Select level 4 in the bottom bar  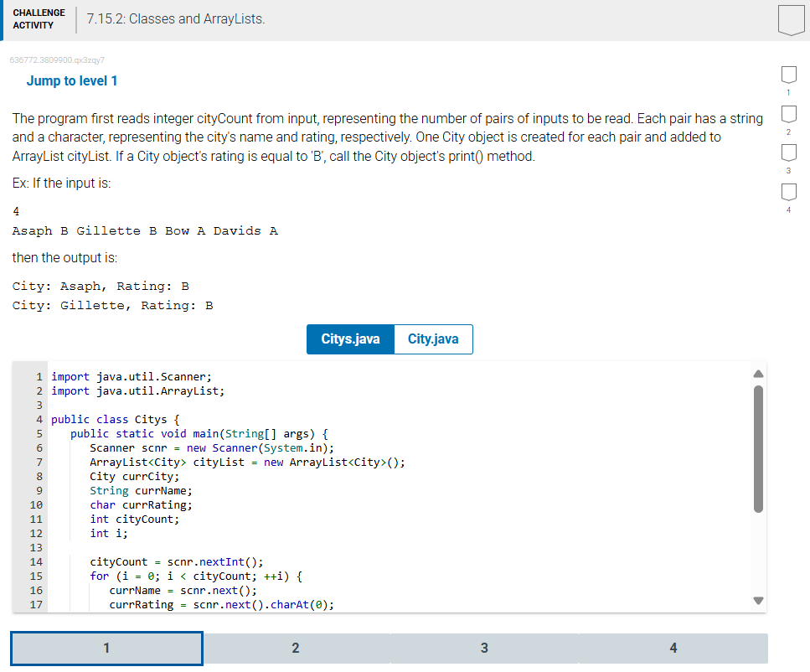[x=673, y=648]
